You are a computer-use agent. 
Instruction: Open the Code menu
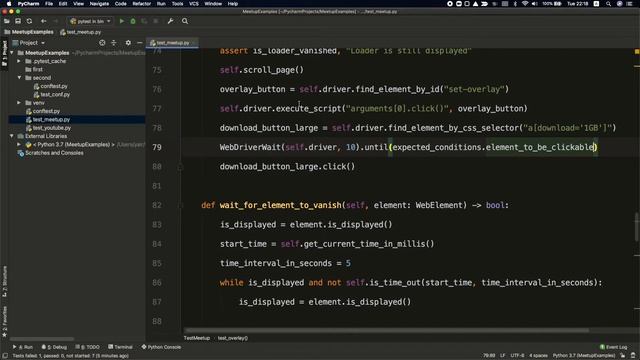[x=120, y=4]
